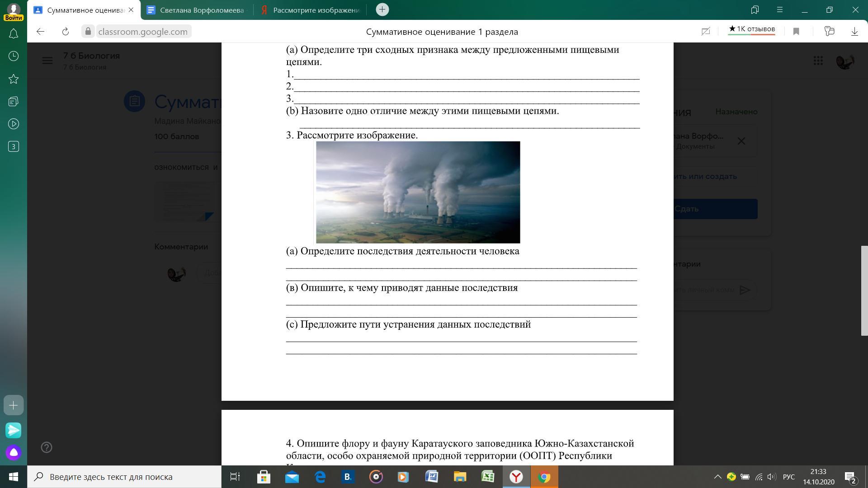The image size is (868, 488).
Task: Open bookmarks star icon in sidebar
Action: coord(14,79)
